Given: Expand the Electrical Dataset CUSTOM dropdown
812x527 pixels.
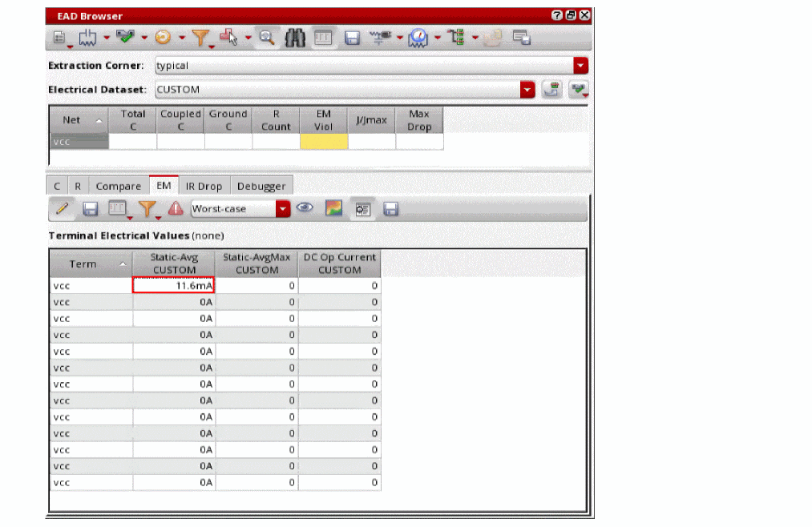Looking at the screenshot, I should pyautogui.click(x=527, y=90).
